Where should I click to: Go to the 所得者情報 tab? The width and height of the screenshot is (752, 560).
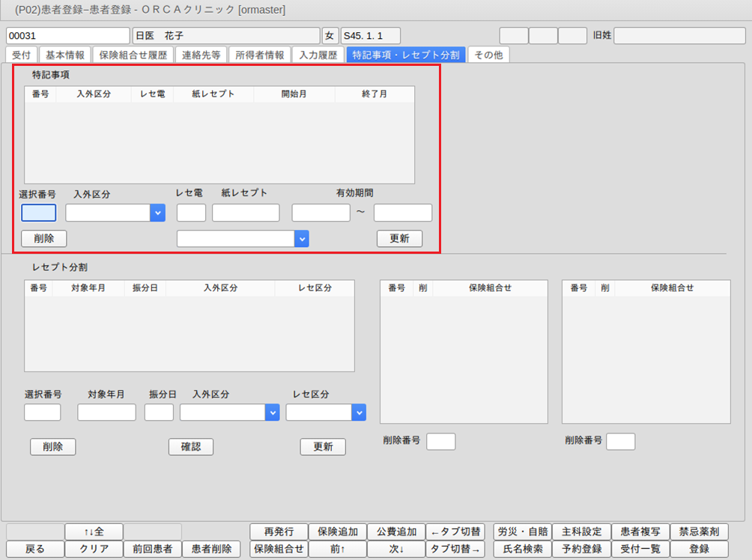coord(259,55)
